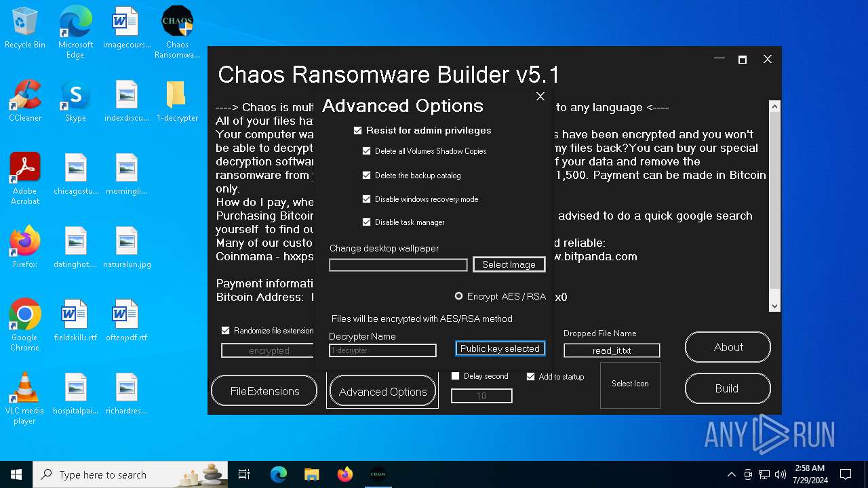The width and height of the screenshot is (868, 488).
Task: Select the oftenpdf.rtf document icon
Action: [126, 321]
